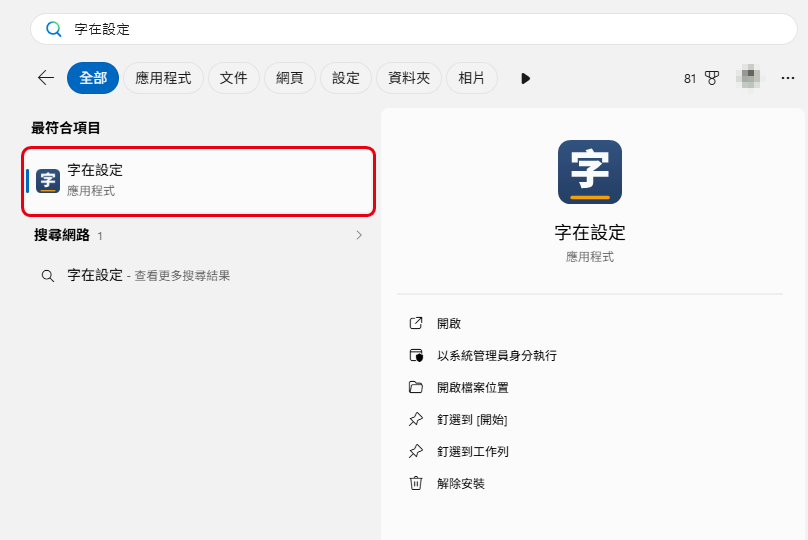Click the trash can icon beside 解除安裝

(416, 483)
